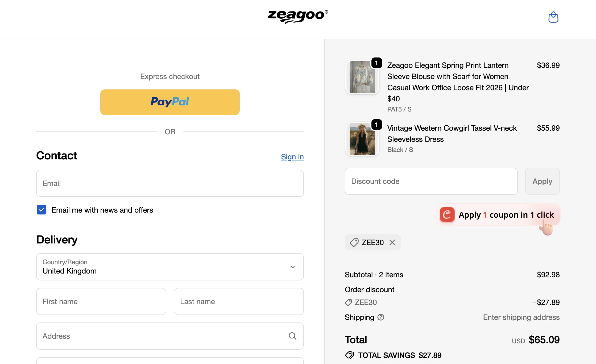Click the Apply discount button

(542, 181)
